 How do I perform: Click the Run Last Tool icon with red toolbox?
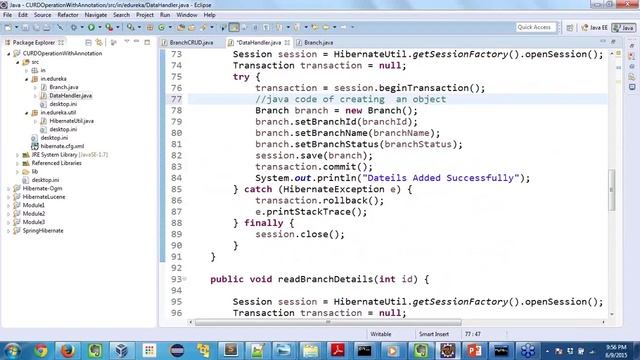pyautogui.click(x=109, y=27)
